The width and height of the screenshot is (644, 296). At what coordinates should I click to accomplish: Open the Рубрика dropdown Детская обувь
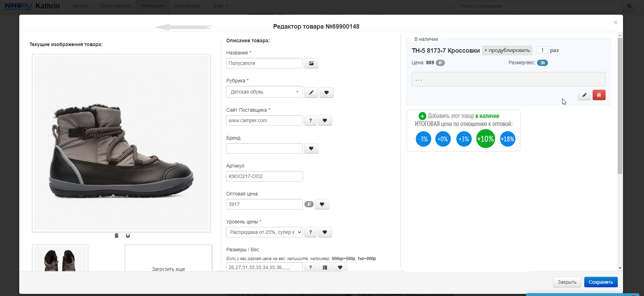(264, 92)
